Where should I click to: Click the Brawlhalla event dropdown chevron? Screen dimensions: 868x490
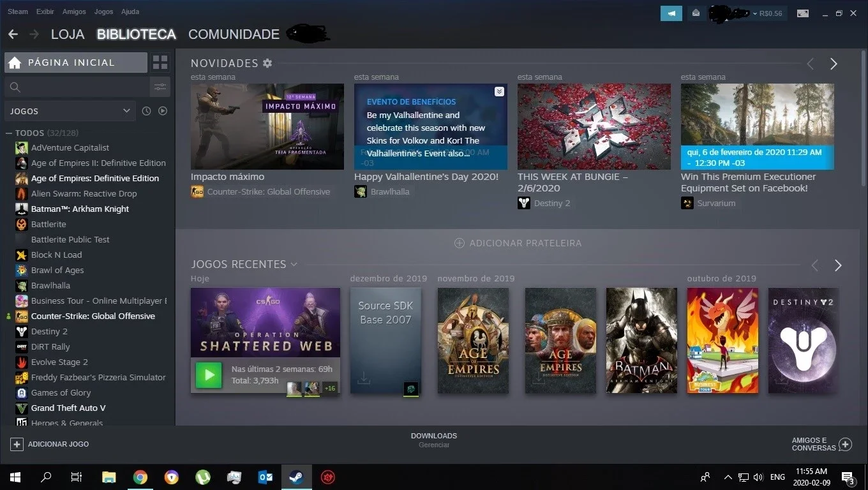499,91
